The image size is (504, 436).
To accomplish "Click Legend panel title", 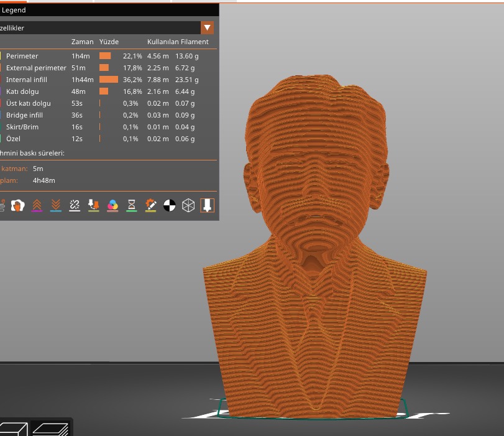I will click(x=14, y=10).
